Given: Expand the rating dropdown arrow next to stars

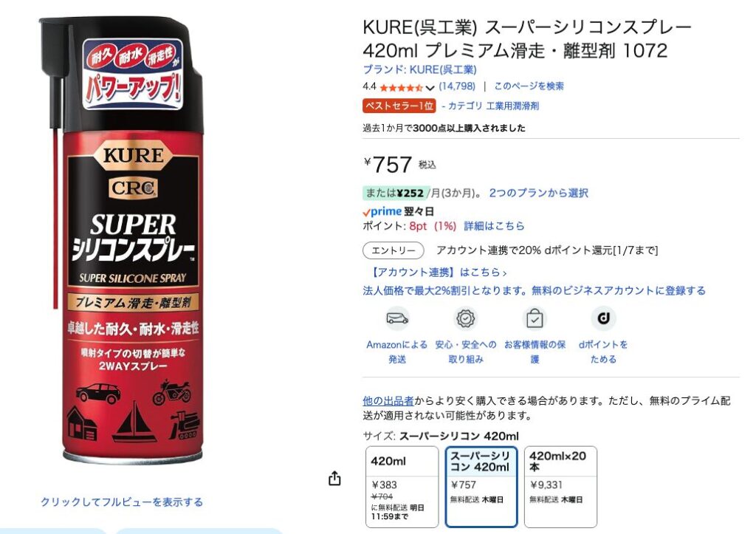Looking at the screenshot, I should (x=430, y=88).
